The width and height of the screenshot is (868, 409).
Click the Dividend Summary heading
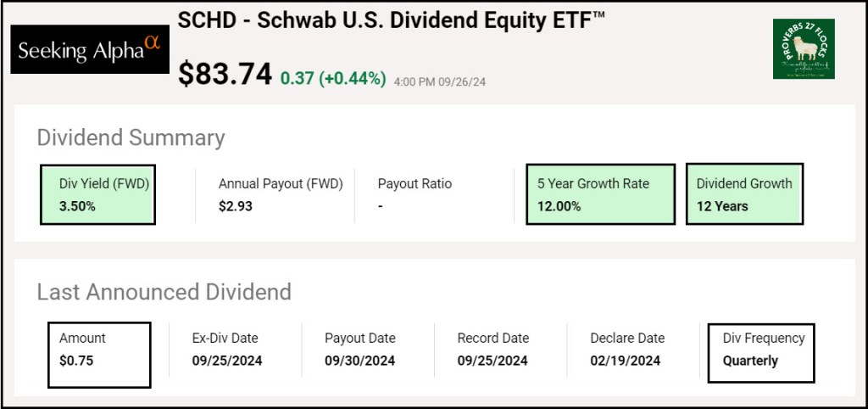[131, 137]
